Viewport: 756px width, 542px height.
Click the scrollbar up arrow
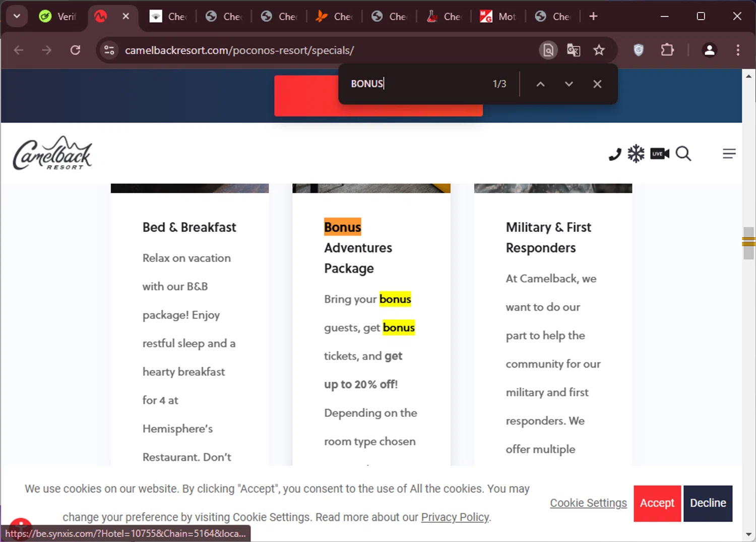[x=748, y=76]
